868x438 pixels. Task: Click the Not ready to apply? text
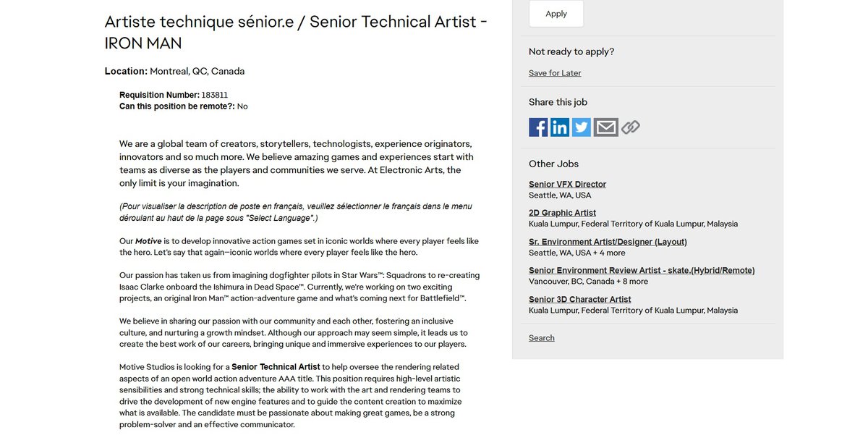tap(571, 51)
